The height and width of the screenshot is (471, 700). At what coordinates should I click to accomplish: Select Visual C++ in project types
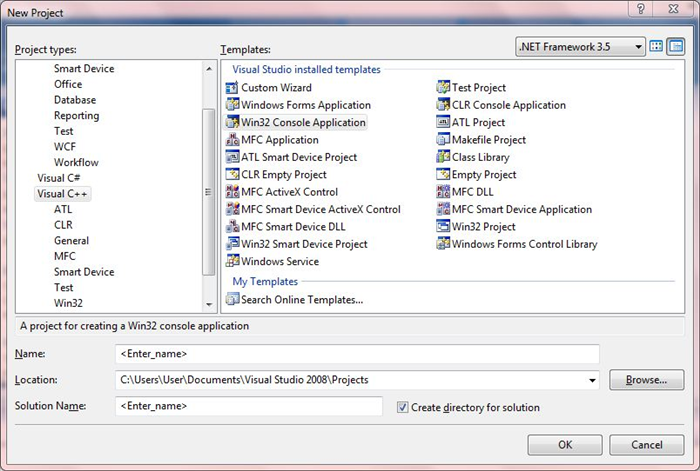pyautogui.click(x=62, y=194)
